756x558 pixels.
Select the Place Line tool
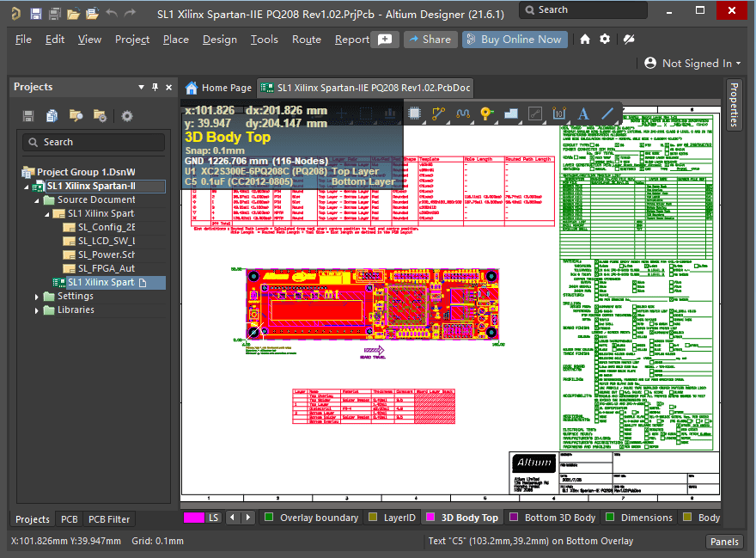(607, 113)
